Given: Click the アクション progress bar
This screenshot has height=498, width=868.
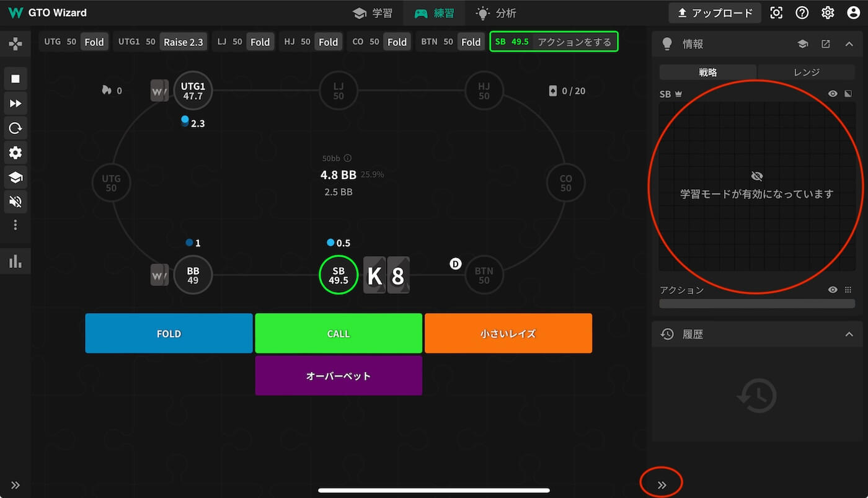Looking at the screenshot, I should click(756, 304).
